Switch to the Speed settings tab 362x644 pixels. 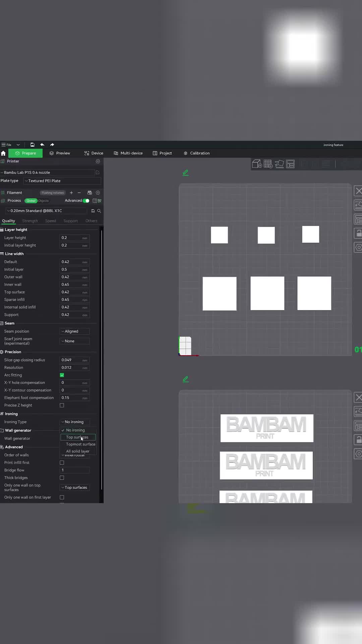coord(51,221)
